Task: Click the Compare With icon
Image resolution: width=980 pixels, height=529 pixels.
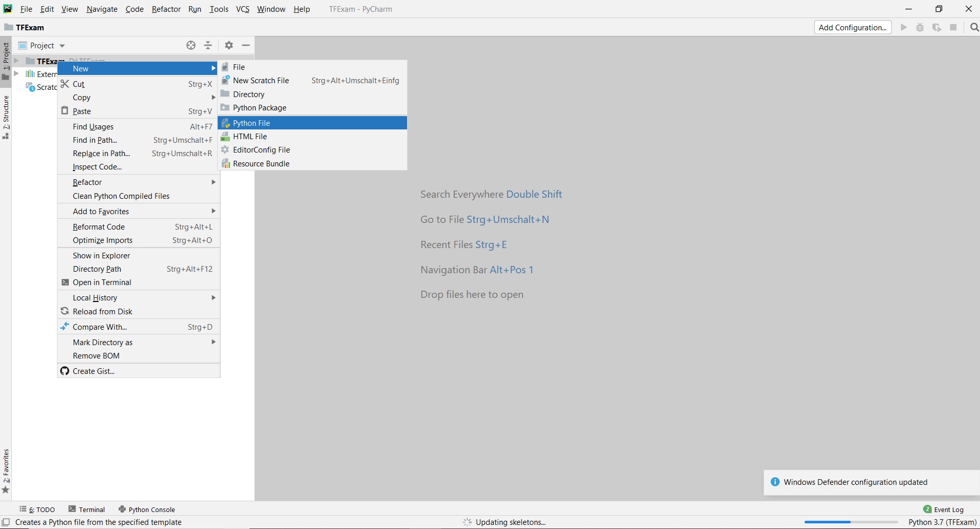Action: click(x=65, y=327)
